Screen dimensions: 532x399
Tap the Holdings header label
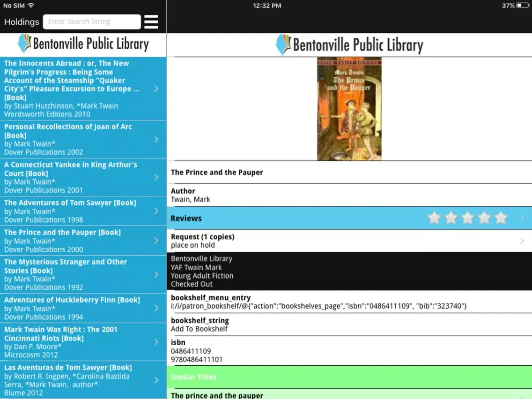point(22,22)
